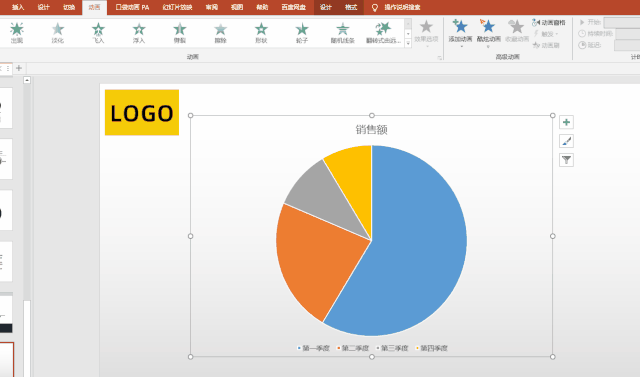Apply the Shape (形状) animation
The width and height of the screenshot is (640, 377).
(x=261, y=33)
